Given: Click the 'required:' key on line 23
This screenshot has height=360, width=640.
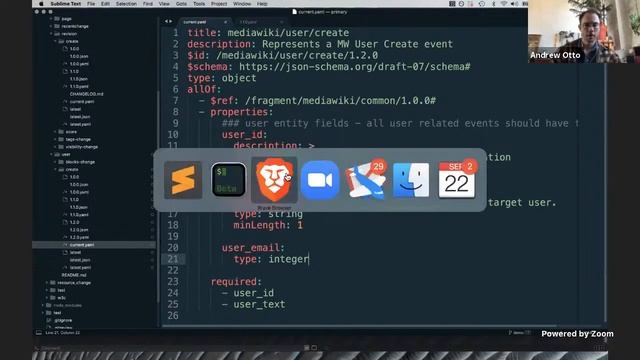Looking at the screenshot, I should 236,282.
